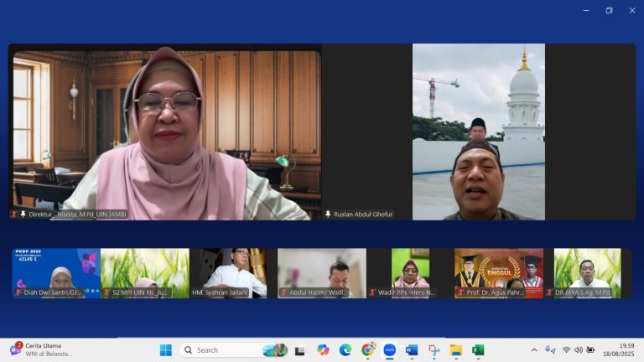Click the muted mic icon on Direktur Risnita tile
Screen dimensions: 644x362
click(x=14, y=215)
